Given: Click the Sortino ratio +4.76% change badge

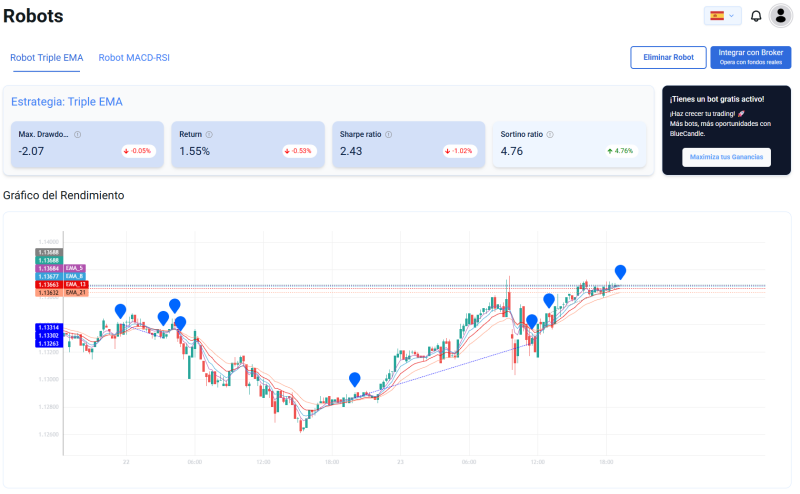Looking at the screenshot, I should point(620,151).
